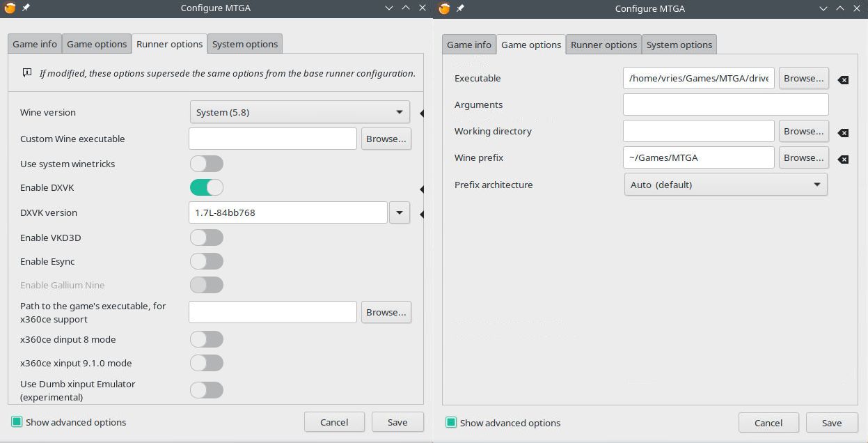Click the Executable path field

pos(699,78)
